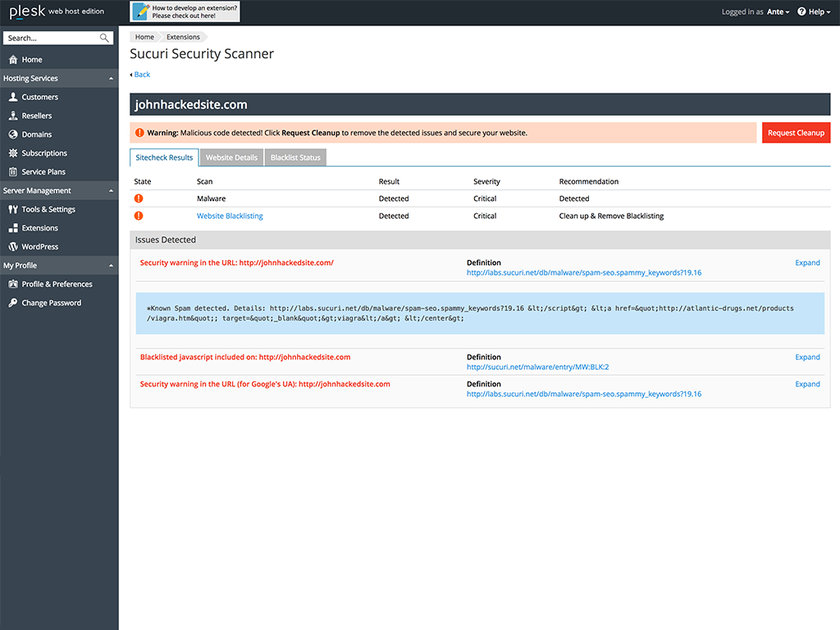Expand the Google's UA security warning
The width and height of the screenshot is (840, 630).
point(807,384)
